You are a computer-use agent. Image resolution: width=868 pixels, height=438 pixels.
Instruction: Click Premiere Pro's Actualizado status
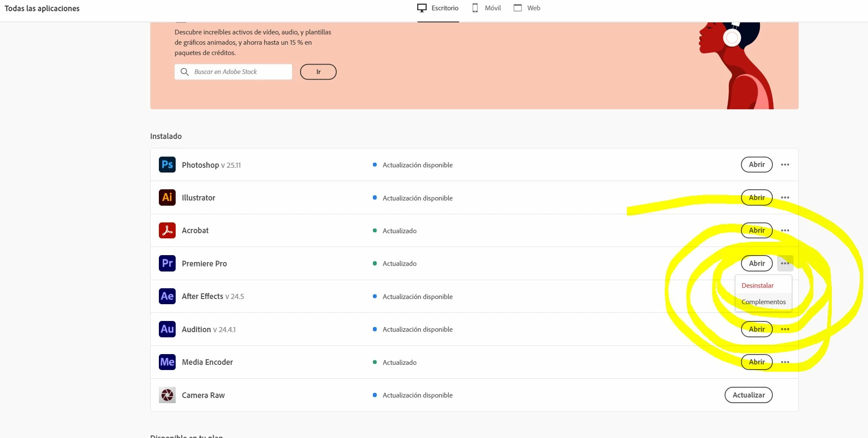tap(394, 263)
